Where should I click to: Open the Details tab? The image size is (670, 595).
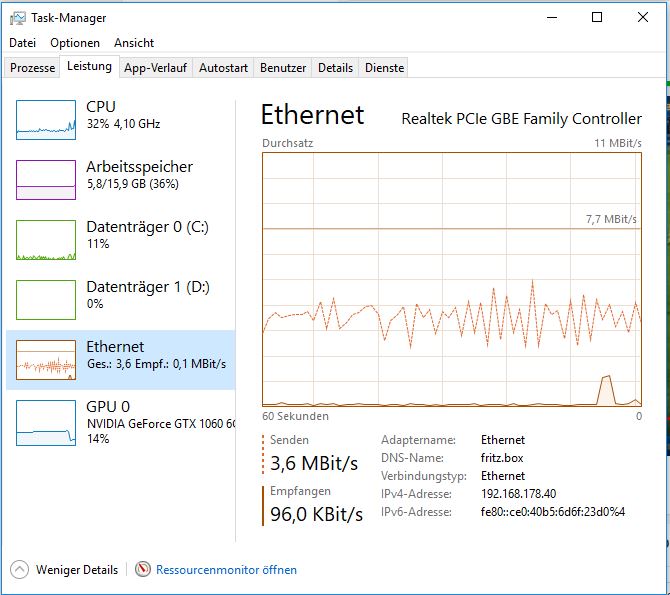(x=335, y=68)
